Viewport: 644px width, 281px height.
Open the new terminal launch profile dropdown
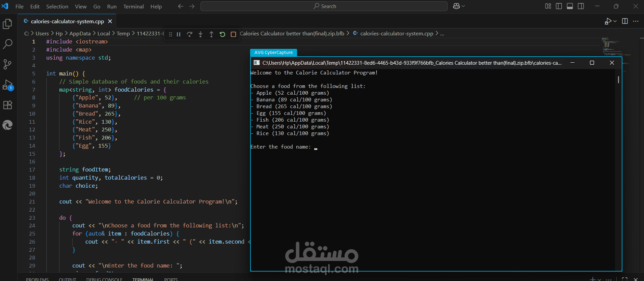click(x=599, y=279)
